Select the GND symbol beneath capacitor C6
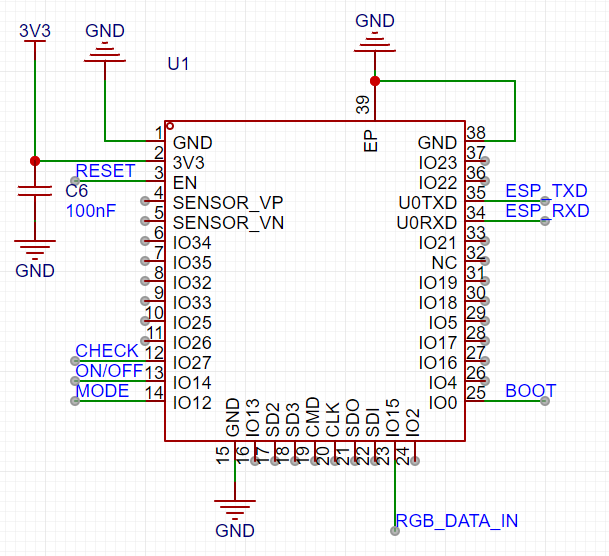The image size is (609, 556). pyautogui.click(x=35, y=250)
